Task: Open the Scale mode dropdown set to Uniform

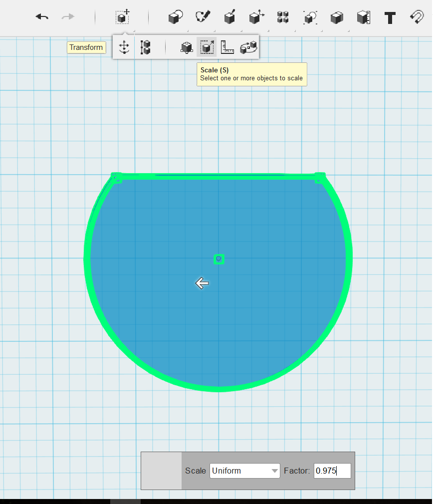Action: pos(244,471)
